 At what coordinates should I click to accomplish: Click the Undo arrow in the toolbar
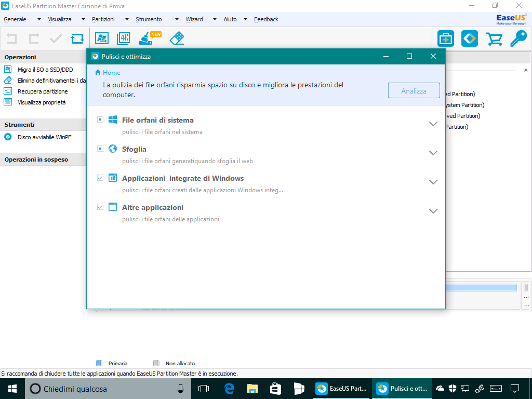12,38
